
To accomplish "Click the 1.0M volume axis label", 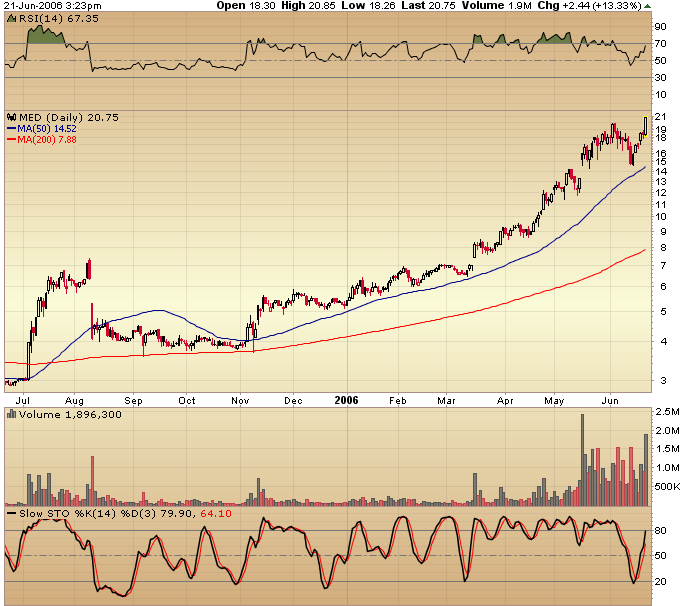I will pos(667,468).
